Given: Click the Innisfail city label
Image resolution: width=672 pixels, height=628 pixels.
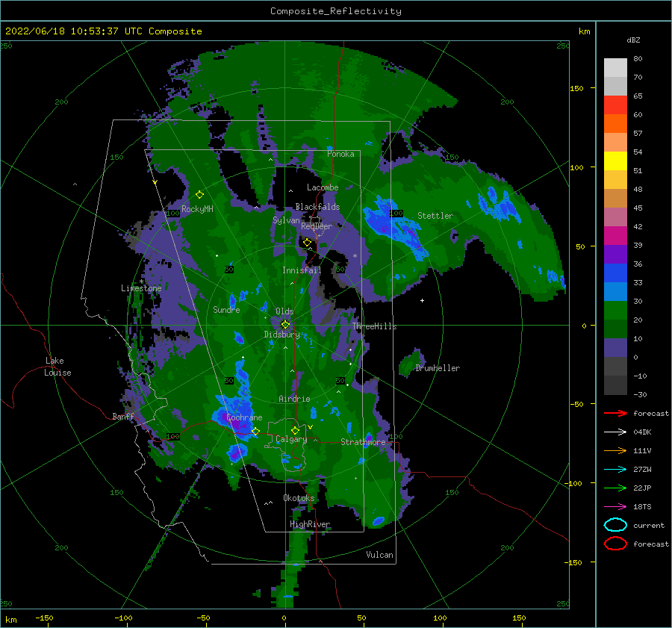Looking at the screenshot, I should (302, 270).
